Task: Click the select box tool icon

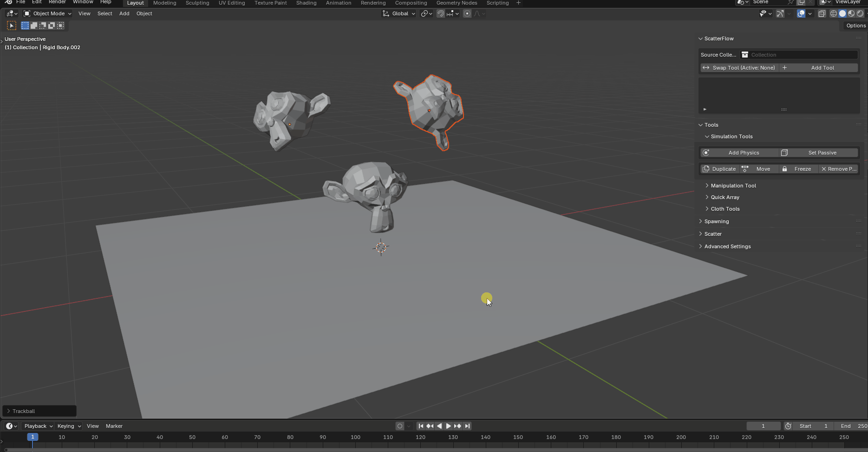Action: pyautogui.click(x=12, y=26)
